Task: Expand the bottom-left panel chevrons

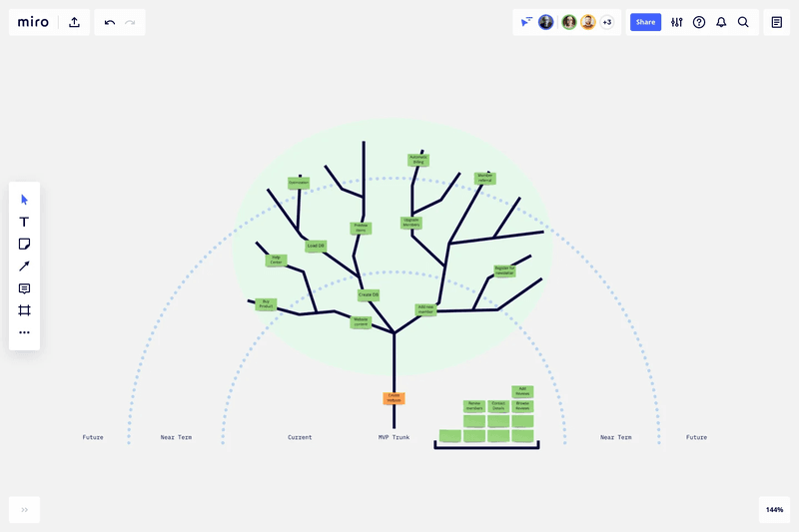Action: [24, 510]
